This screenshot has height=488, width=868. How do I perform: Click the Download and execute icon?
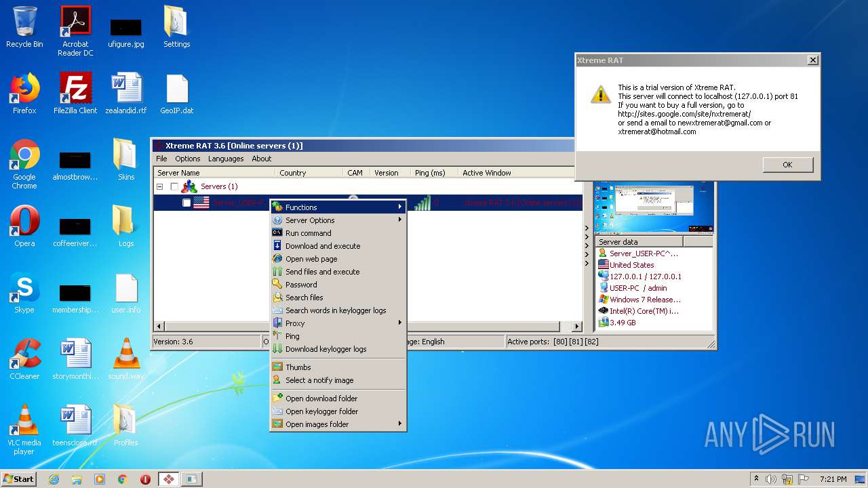277,246
